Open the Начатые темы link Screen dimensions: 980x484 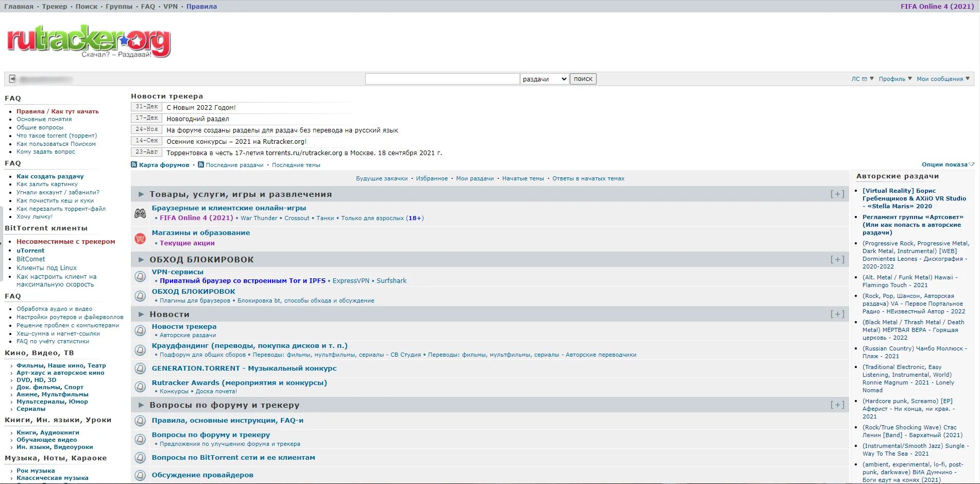[523, 178]
